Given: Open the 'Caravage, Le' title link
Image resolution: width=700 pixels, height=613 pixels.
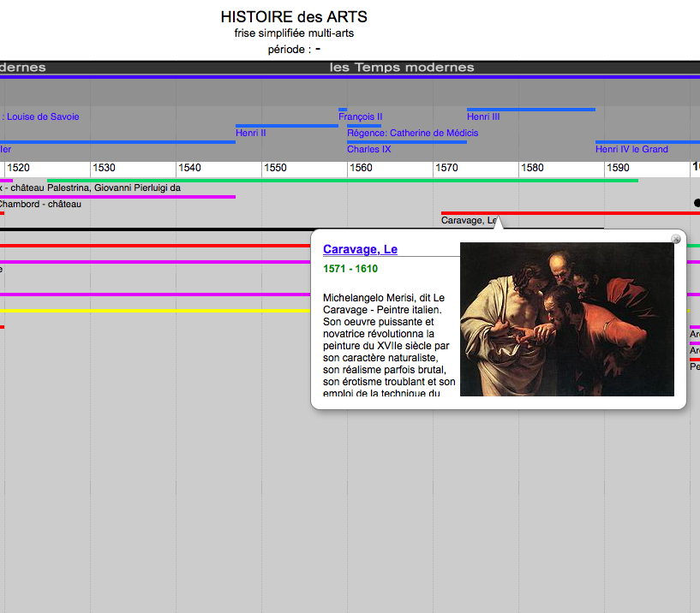Looking at the screenshot, I should click(x=360, y=249).
